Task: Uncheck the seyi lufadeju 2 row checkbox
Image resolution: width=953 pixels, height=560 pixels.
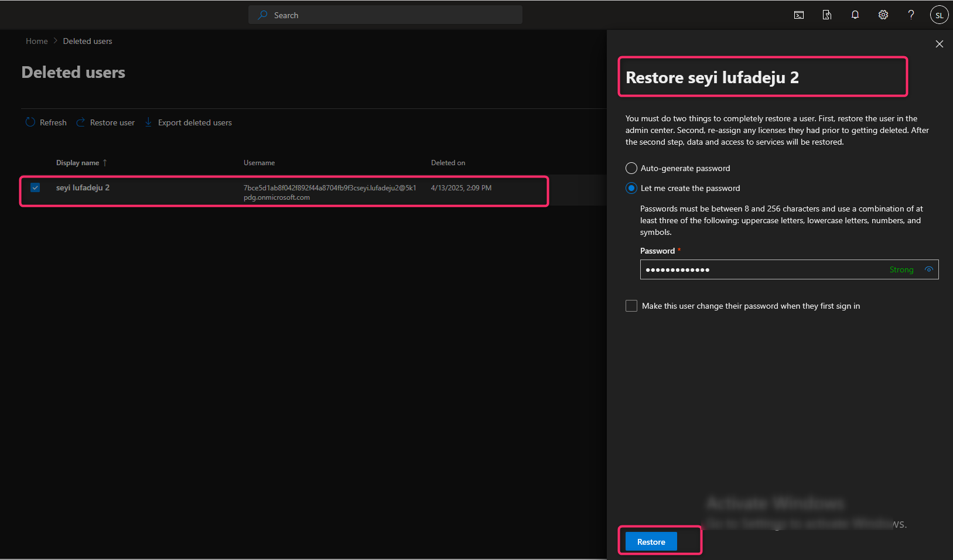Action: point(35,187)
